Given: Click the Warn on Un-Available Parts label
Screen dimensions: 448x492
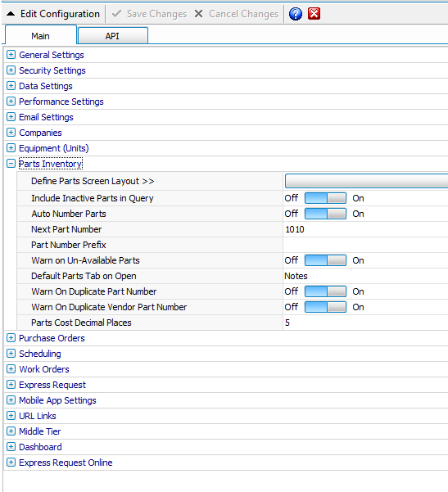Looking at the screenshot, I should click(85, 260).
